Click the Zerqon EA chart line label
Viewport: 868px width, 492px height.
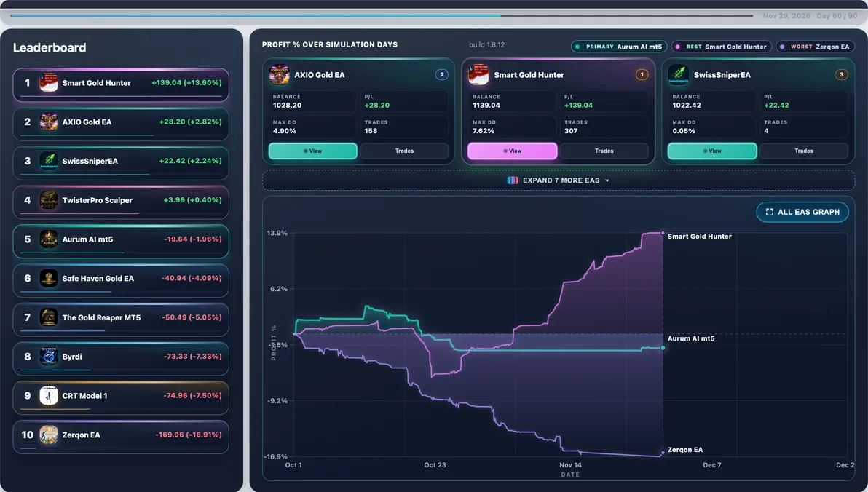tap(685, 450)
